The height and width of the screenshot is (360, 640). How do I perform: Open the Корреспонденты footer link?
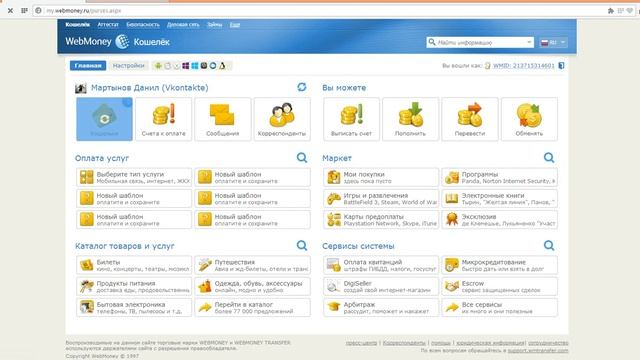coord(404,343)
